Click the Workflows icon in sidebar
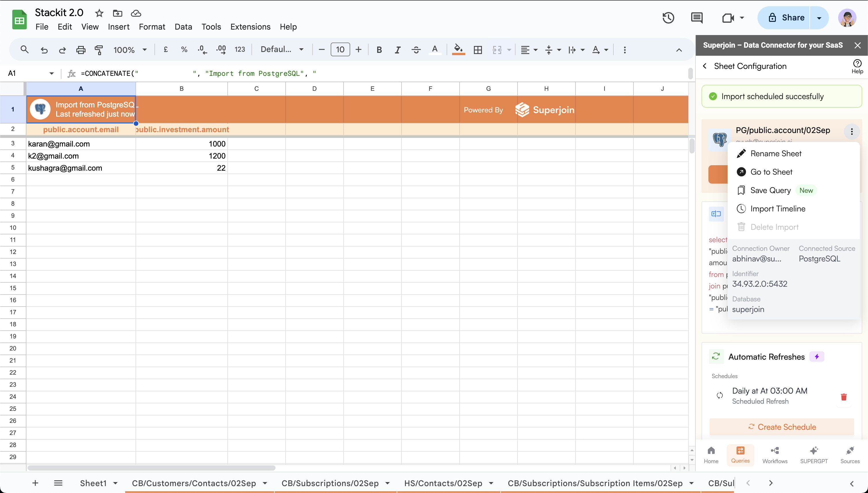This screenshot has height=493, width=868. 775,455
